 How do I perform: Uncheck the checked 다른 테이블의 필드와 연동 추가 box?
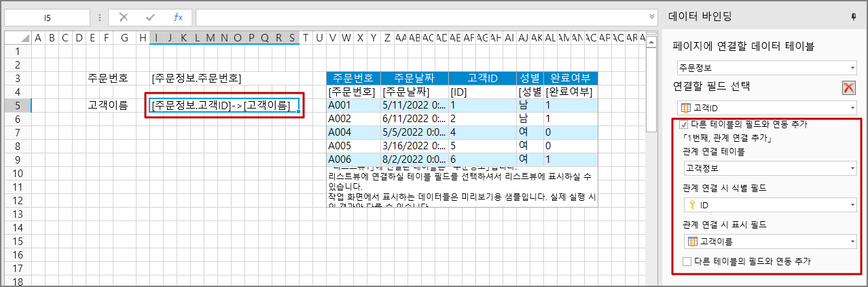click(x=684, y=125)
